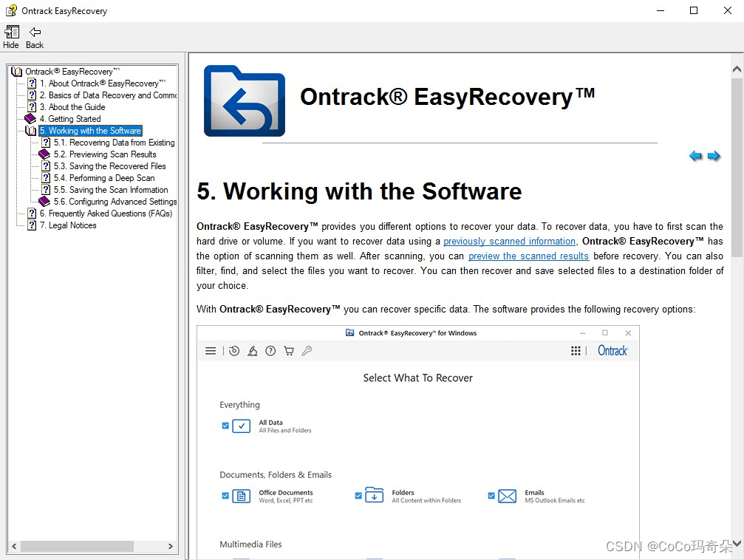Click the 'Select What To Recover' heading
Viewport: 744px width, 560px height.
point(418,378)
